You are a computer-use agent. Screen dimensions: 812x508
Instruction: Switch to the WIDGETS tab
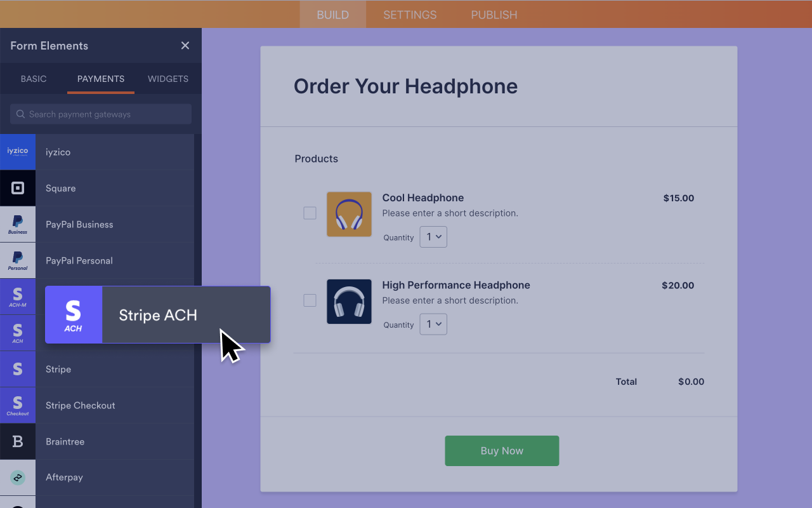pos(167,79)
